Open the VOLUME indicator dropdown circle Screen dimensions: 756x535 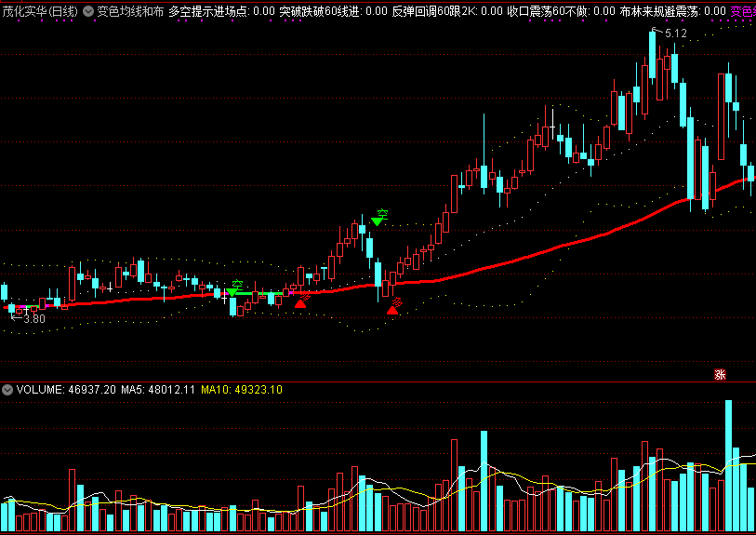tap(7, 390)
